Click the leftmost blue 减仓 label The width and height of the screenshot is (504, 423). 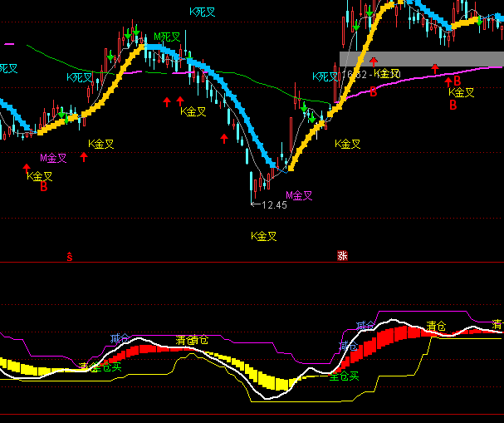[120, 339]
